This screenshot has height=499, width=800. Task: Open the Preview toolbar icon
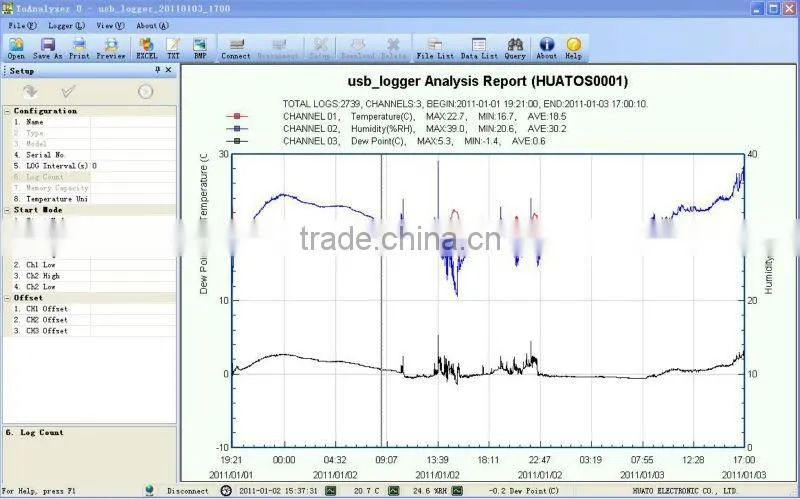[111, 44]
